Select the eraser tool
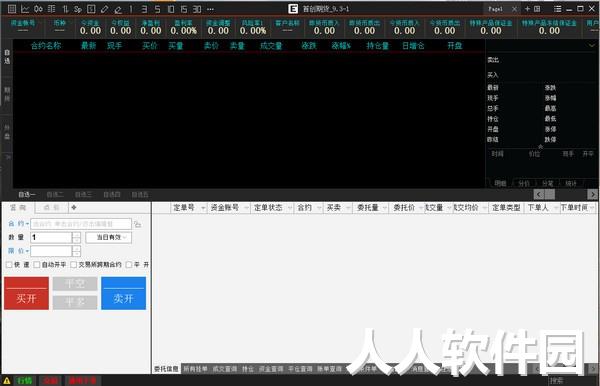This screenshot has height=386, width=600. point(118,9)
